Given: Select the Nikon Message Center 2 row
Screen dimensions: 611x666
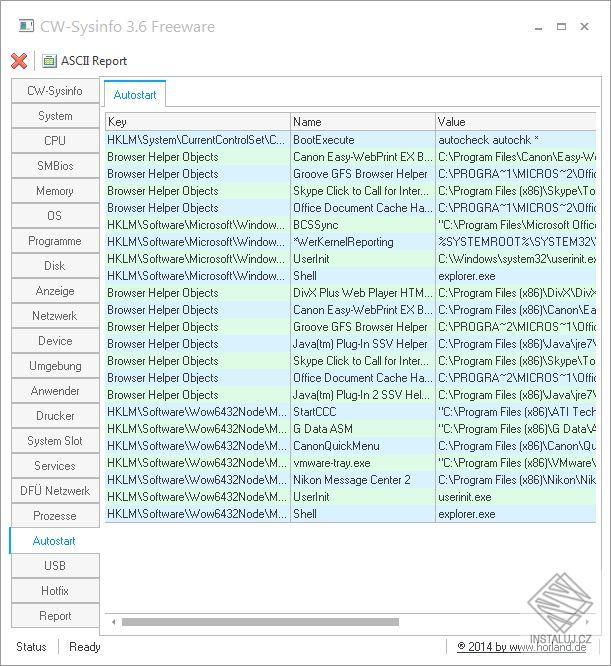Looking at the screenshot, I should pos(350,480).
